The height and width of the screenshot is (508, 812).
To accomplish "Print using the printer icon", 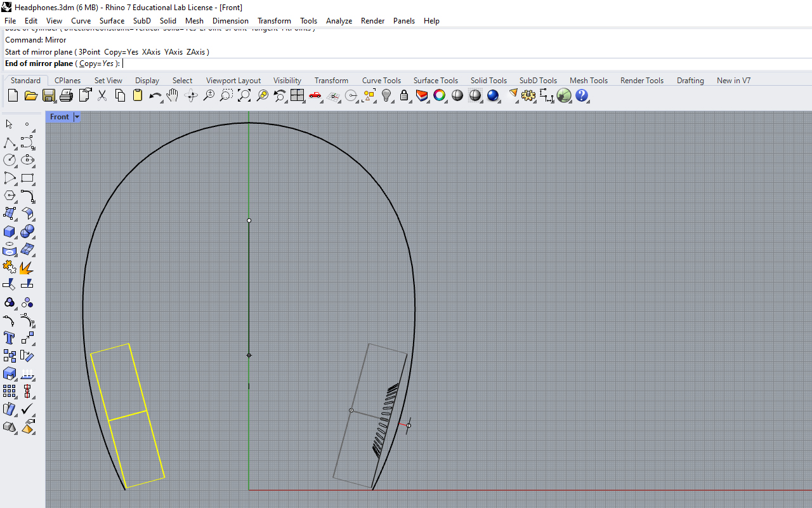I will pyautogui.click(x=66, y=96).
